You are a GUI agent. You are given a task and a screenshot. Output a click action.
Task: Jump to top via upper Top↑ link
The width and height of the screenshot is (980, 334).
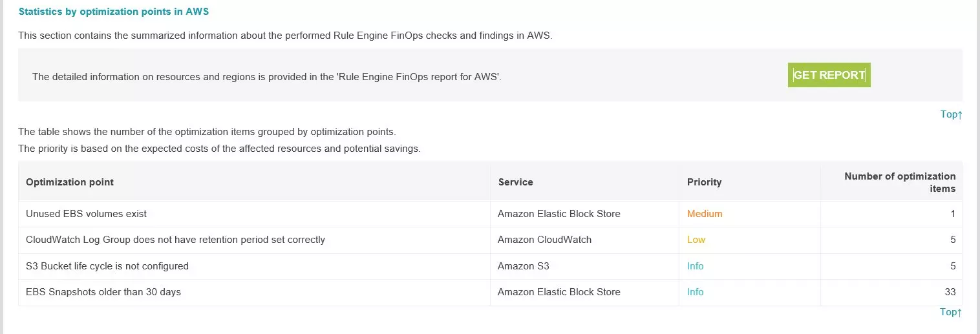point(951,114)
